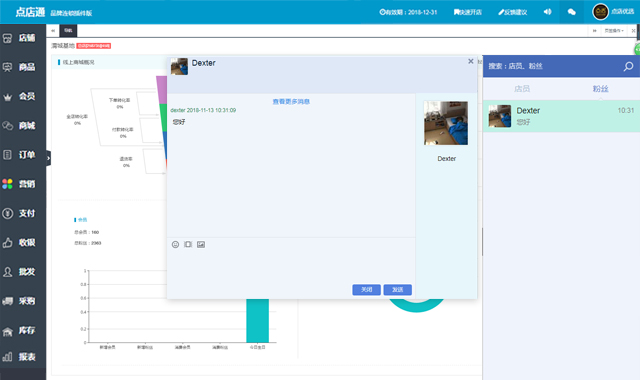Switch to the 粉丝 tab
The width and height of the screenshot is (640, 380).
click(x=600, y=89)
